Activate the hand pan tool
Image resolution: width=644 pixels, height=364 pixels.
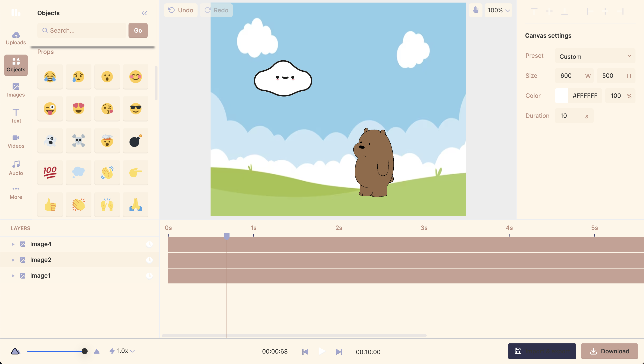point(475,10)
